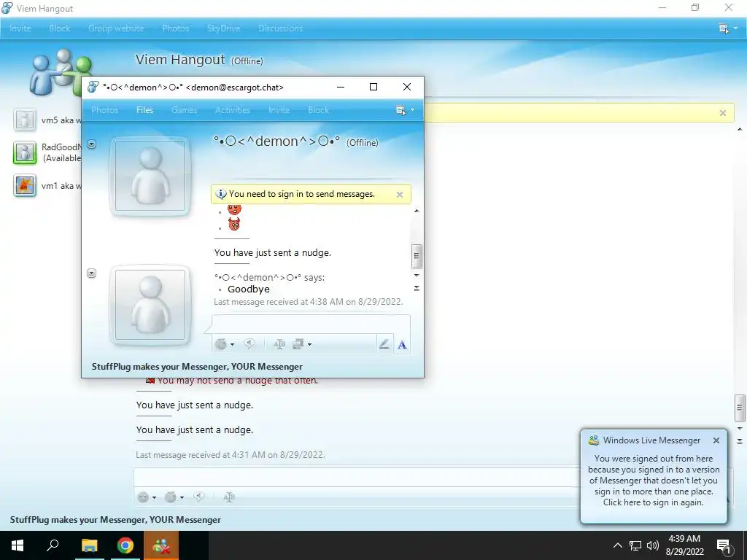This screenshot has width=747, height=560.
Task: Show hidden tray icons chevron
Action: pyautogui.click(x=617, y=545)
